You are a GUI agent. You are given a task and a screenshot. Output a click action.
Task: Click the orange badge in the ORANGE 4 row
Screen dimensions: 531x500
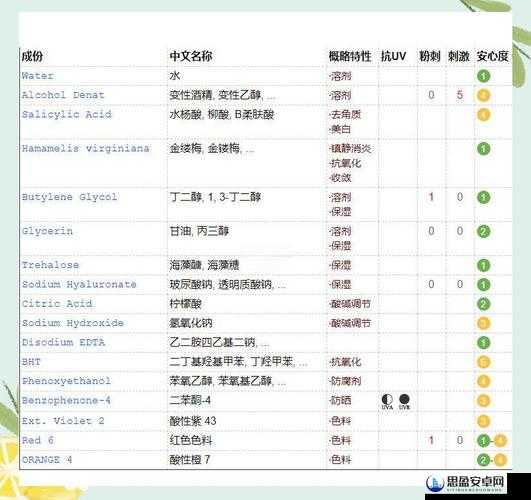click(500, 460)
